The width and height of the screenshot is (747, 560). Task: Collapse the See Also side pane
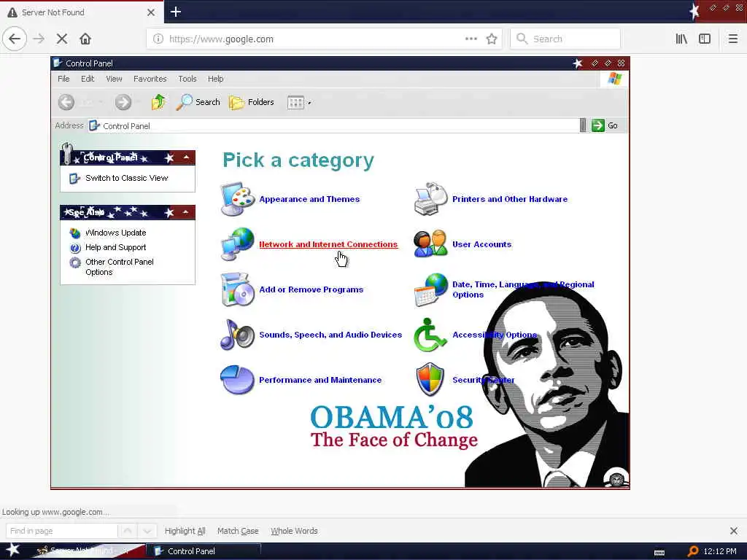(x=186, y=212)
